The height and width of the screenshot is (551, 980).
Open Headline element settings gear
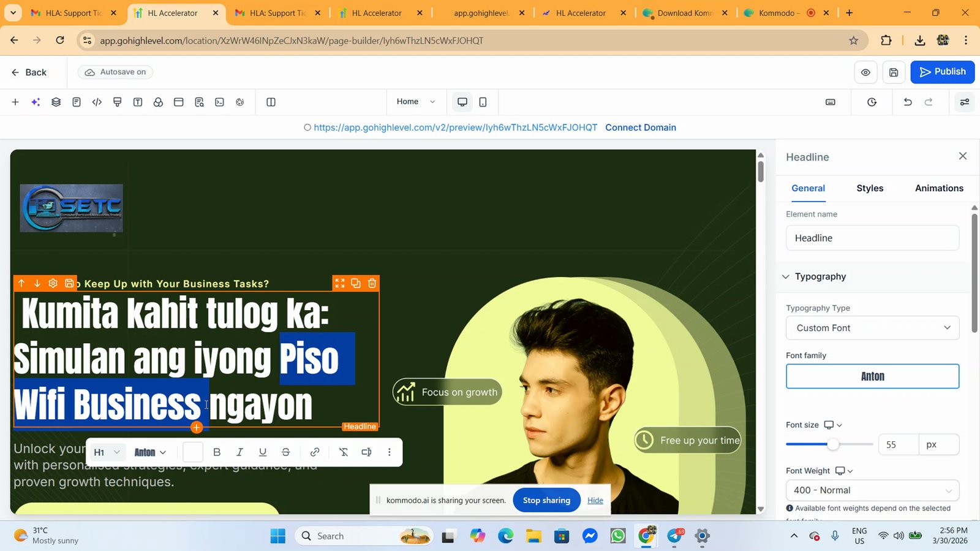click(53, 283)
